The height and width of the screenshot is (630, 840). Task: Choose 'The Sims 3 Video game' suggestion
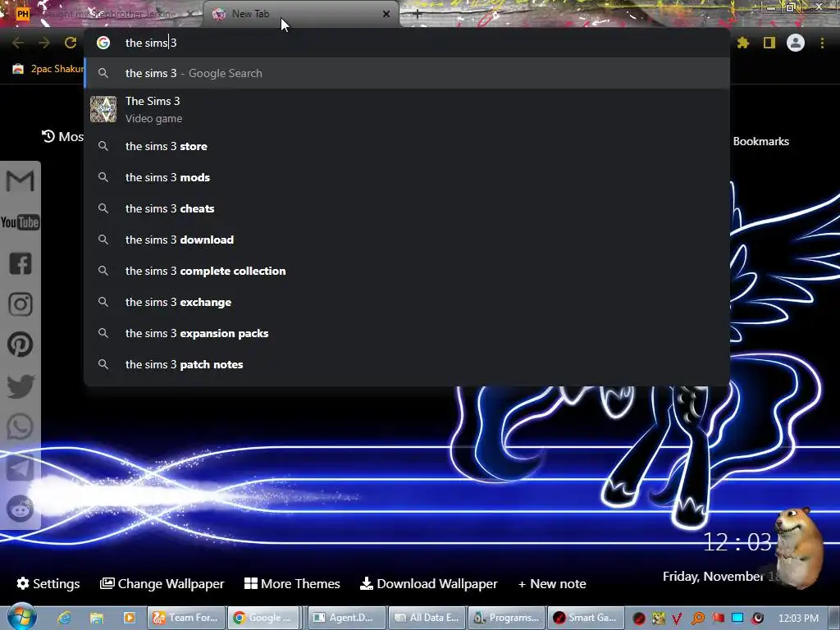pyautogui.click(x=407, y=109)
